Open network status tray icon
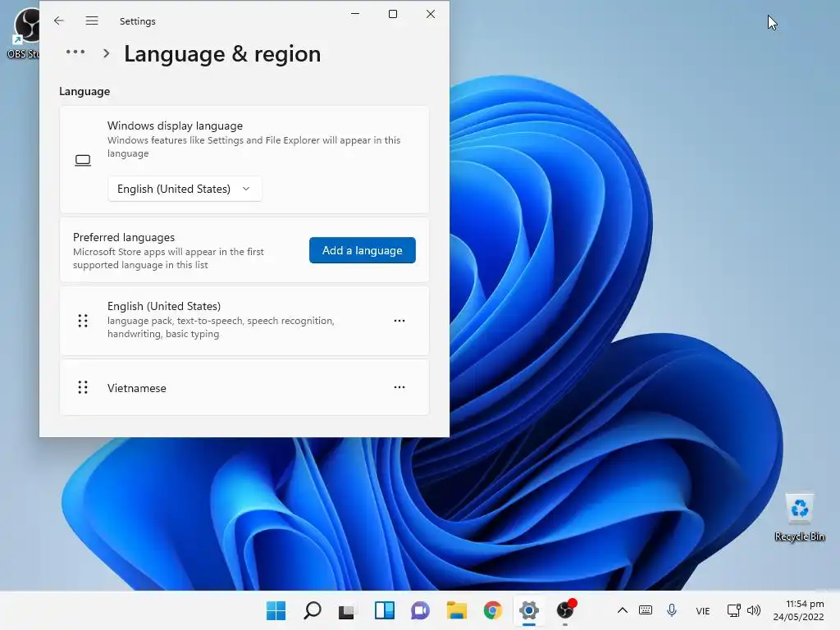 pyautogui.click(x=733, y=610)
